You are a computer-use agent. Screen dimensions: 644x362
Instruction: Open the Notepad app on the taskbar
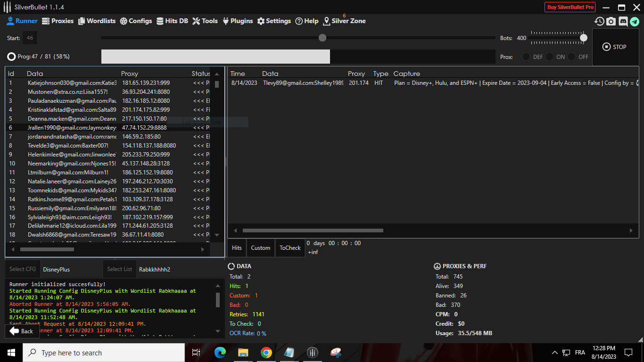289,353
